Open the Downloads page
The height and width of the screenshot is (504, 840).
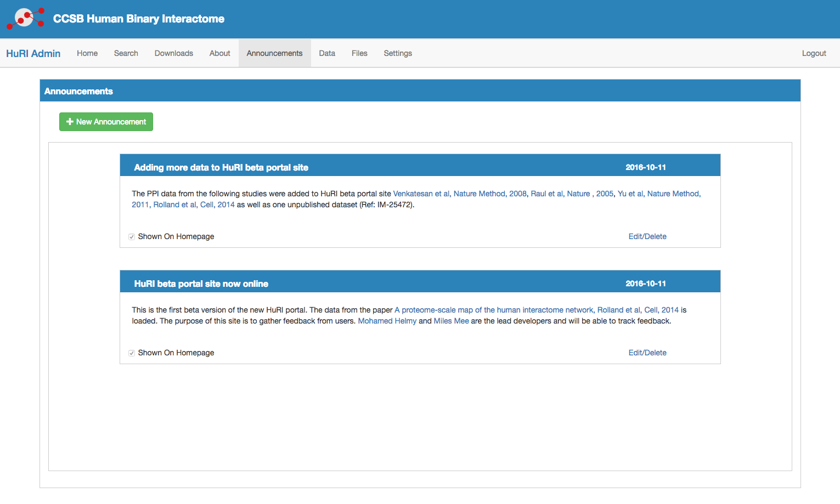[x=173, y=53]
